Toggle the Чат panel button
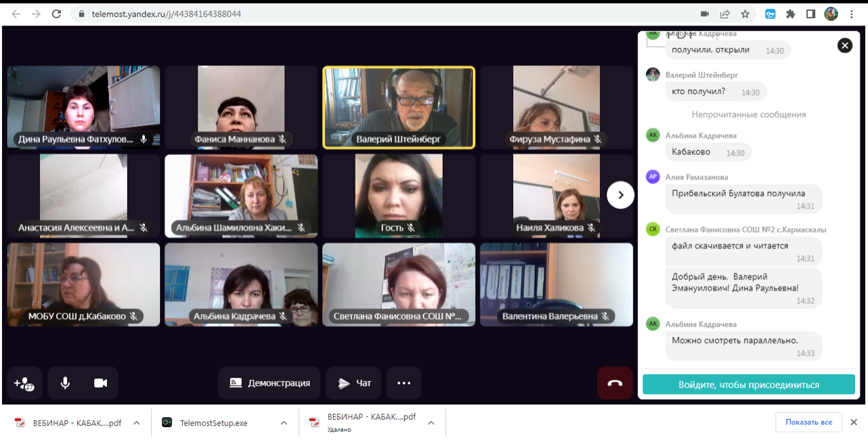Viewport: 868px width, 440px height. coord(353,383)
